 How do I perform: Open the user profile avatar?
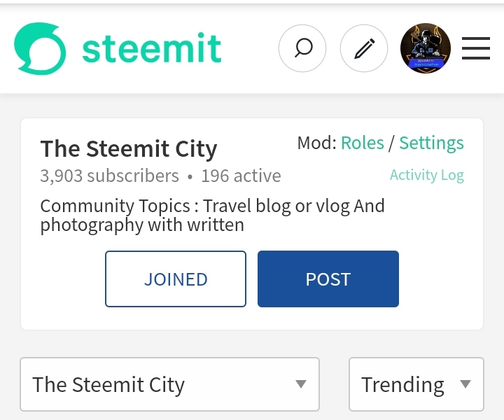(x=426, y=48)
